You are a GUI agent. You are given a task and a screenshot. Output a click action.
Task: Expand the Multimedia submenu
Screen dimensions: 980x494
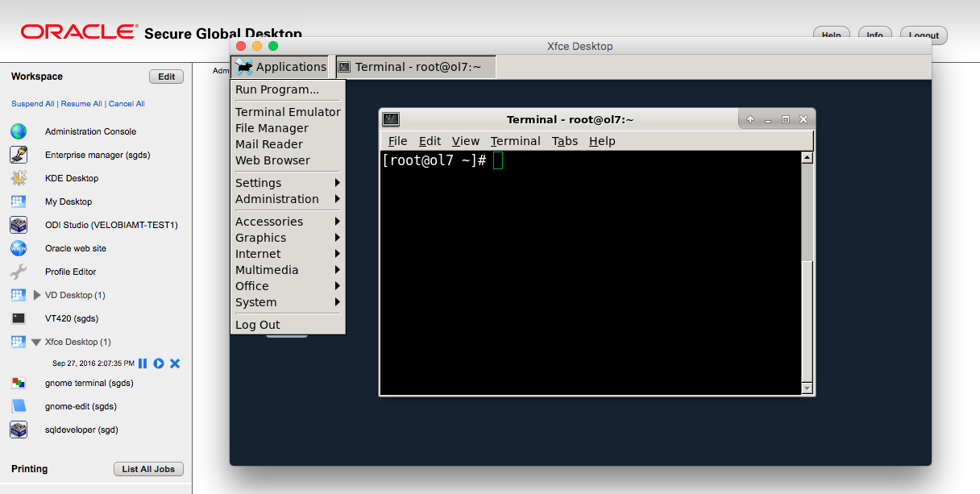coord(288,270)
